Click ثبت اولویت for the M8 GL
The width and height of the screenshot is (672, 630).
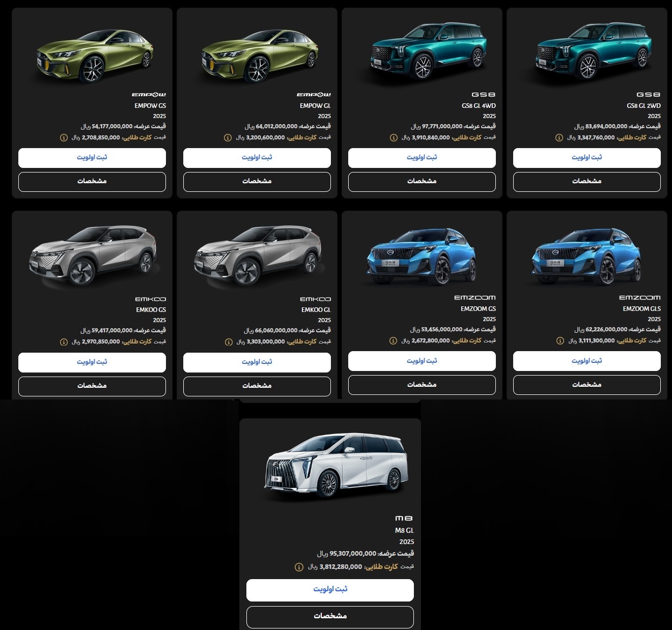click(x=330, y=590)
